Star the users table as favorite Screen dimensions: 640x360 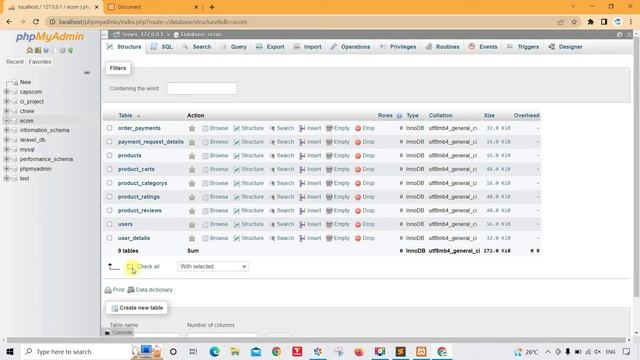click(x=192, y=224)
